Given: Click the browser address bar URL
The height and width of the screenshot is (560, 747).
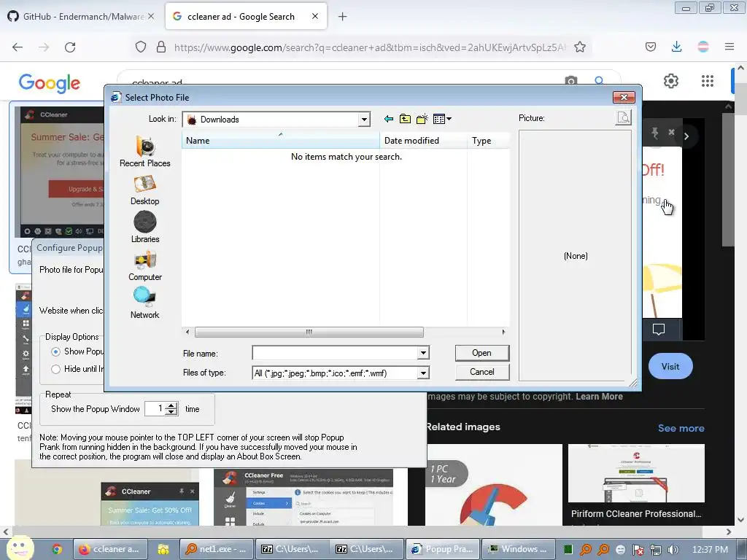Looking at the screenshot, I should (370, 47).
